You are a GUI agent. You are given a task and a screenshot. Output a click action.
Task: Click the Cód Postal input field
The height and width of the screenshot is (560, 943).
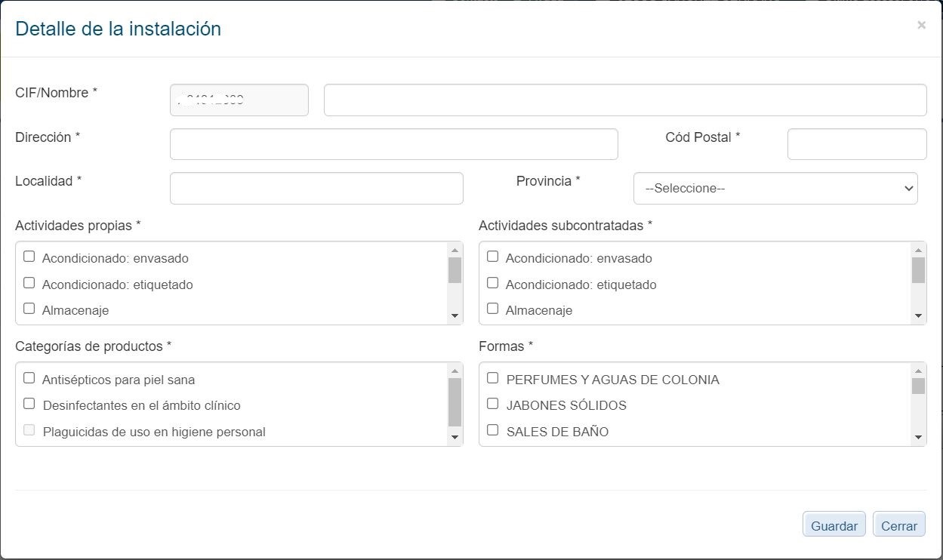tap(857, 144)
